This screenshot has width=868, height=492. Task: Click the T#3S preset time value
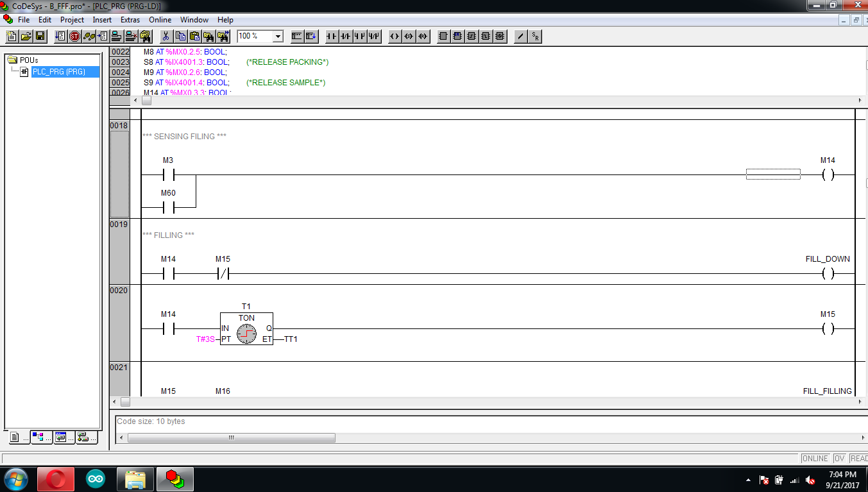(207, 339)
